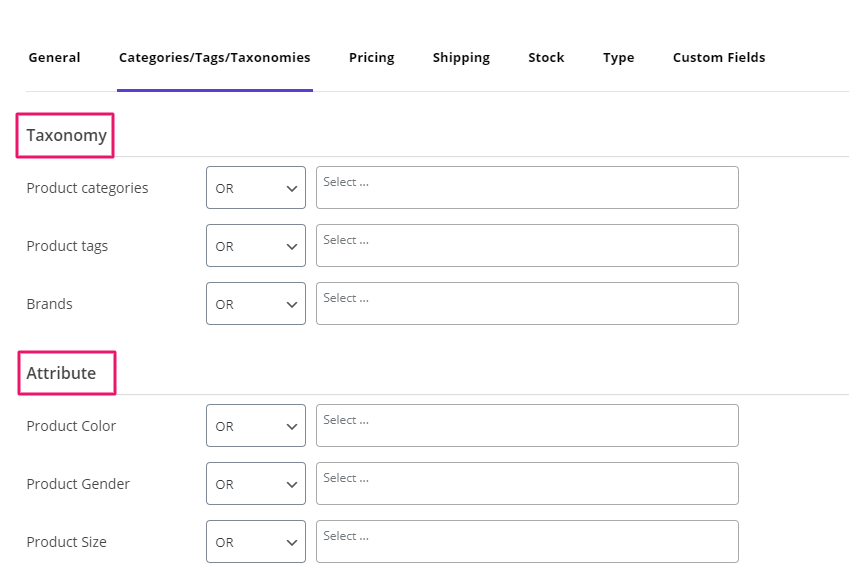
Task: Click the Brands Select field
Action: 527,303
